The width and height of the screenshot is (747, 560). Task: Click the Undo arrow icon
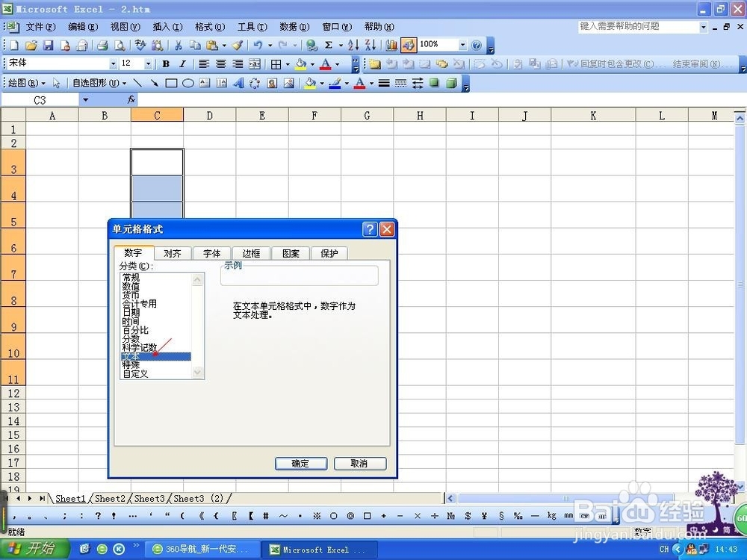coord(258,46)
